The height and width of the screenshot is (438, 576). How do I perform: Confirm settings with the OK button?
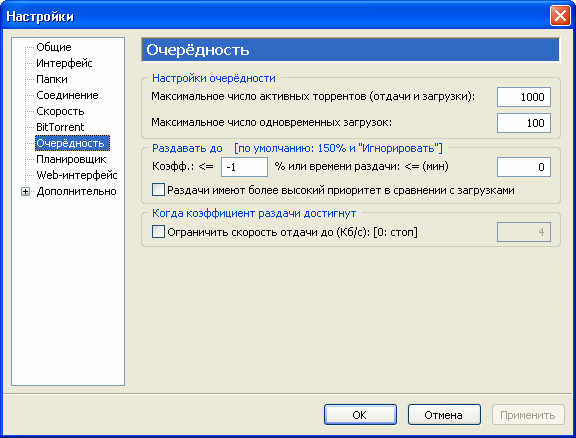pyautogui.click(x=360, y=414)
